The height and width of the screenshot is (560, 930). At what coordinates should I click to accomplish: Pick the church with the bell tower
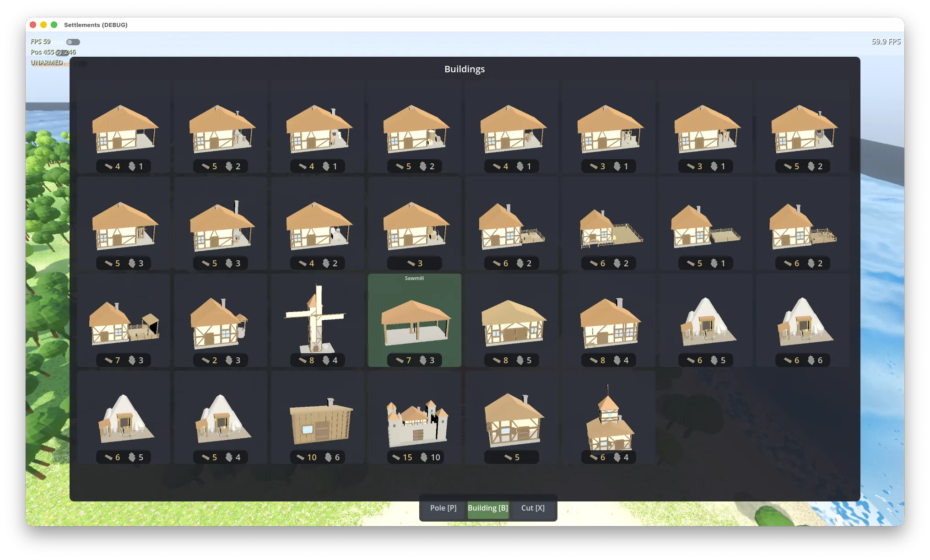(x=608, y=416)
